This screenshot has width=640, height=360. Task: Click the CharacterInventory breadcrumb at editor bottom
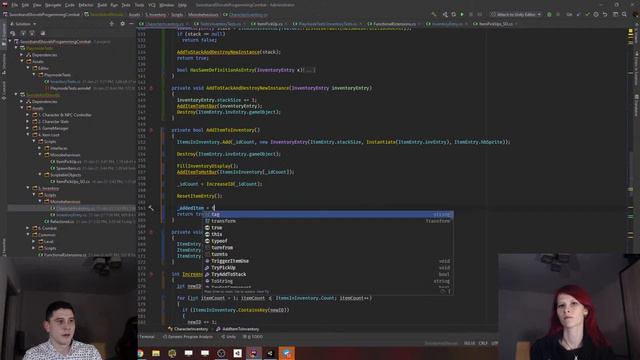coord(188,329)
